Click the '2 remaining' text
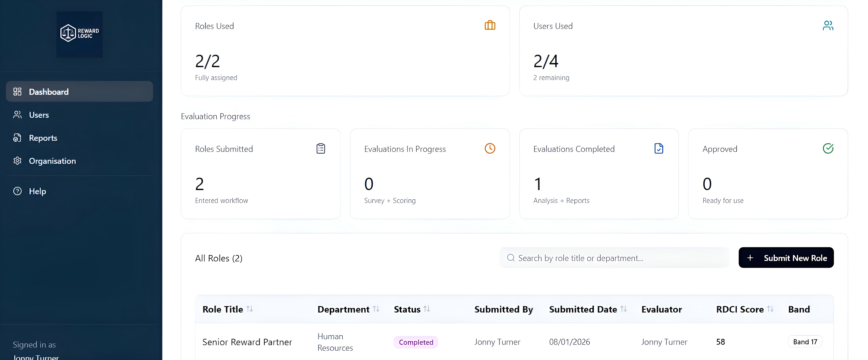The image size is (868, 360). (x=551, y=78)
